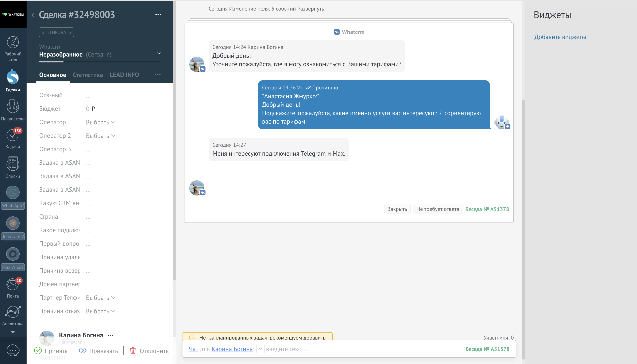Switch to the Статистика tab
Image resolution: width=637 pixels, height=364 pixels.
click(x=88, y=75)
